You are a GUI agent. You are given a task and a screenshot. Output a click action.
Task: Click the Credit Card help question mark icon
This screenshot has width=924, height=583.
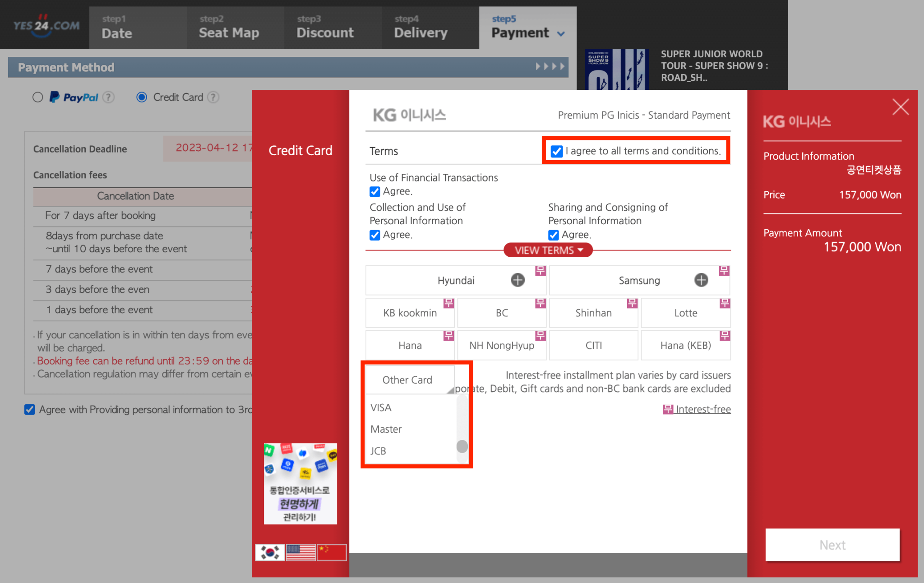click(x=213, y=97)
